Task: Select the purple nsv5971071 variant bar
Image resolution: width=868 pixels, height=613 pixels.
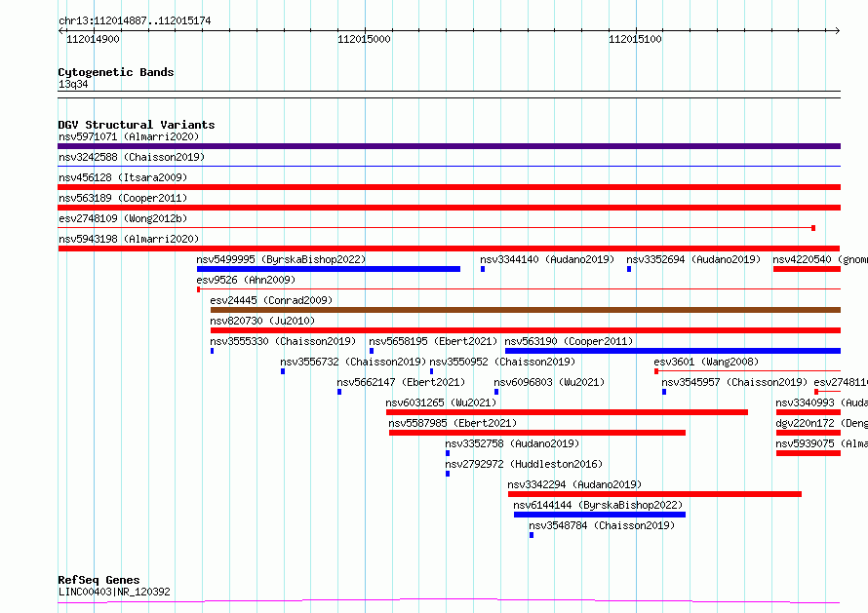Action: point(449,146)
